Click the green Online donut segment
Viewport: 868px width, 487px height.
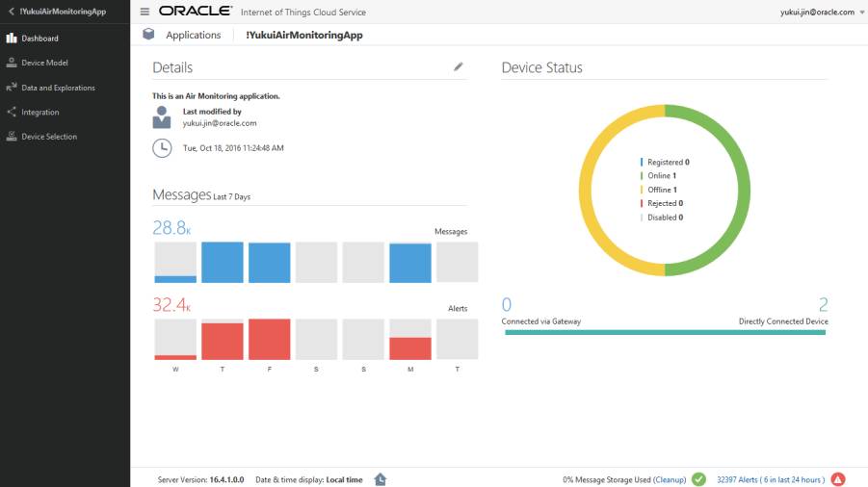[743, 191]
